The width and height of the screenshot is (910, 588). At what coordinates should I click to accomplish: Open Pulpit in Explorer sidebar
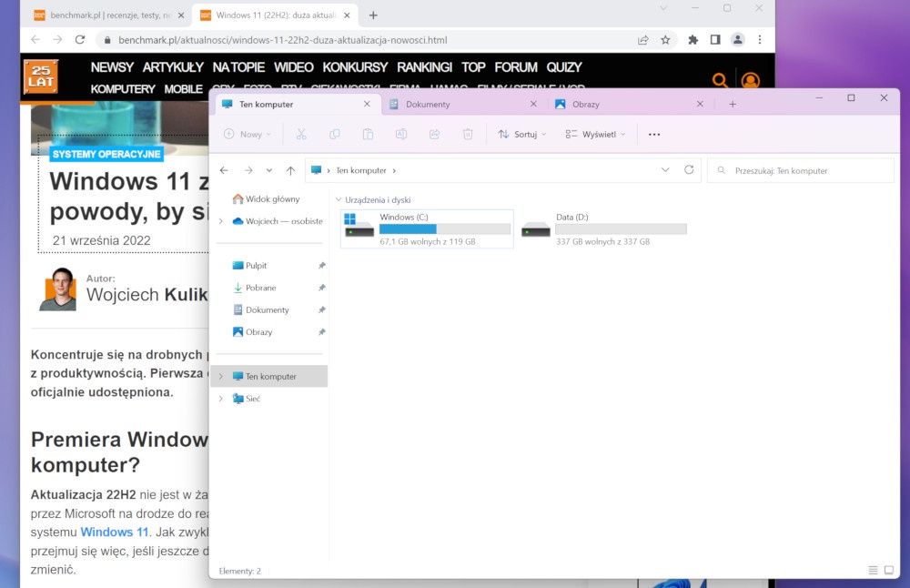pyautogui.click(x=249, y=265)
